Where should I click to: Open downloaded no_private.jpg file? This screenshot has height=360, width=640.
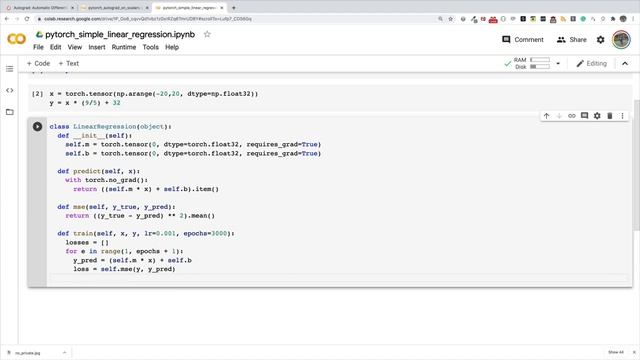coord(28,353)
